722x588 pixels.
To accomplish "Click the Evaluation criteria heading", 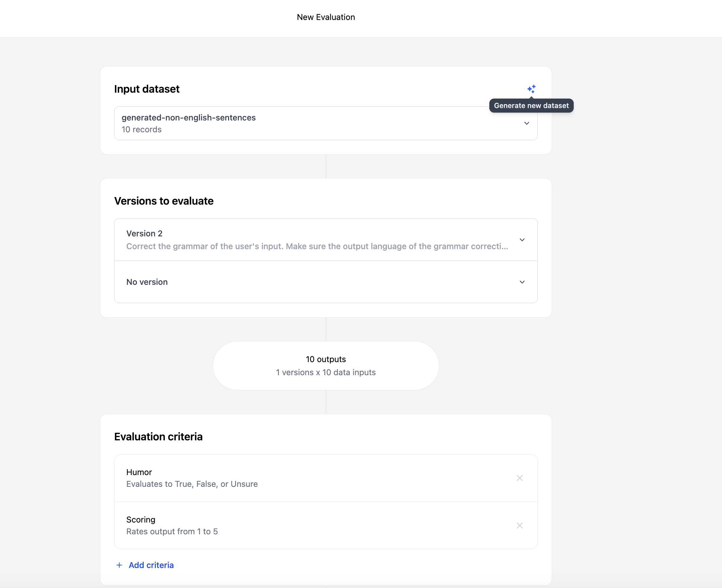I will point(158,437).
